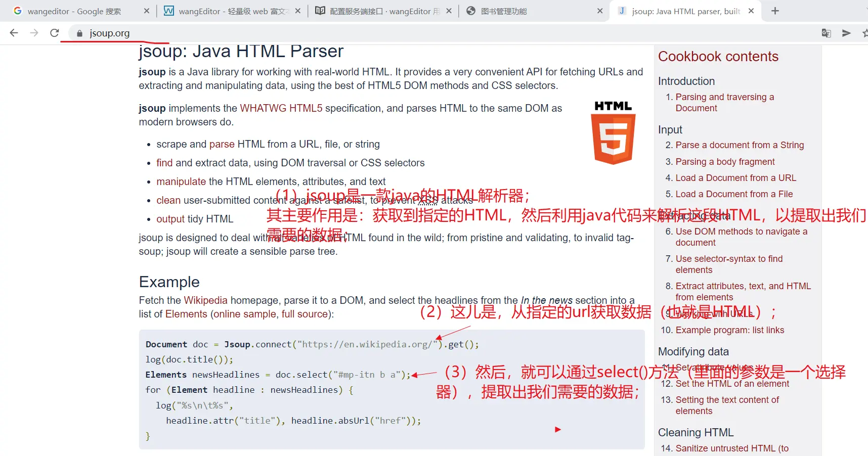Click the 'jsoup: Java HTML Parser' page heading

[241, 51]
